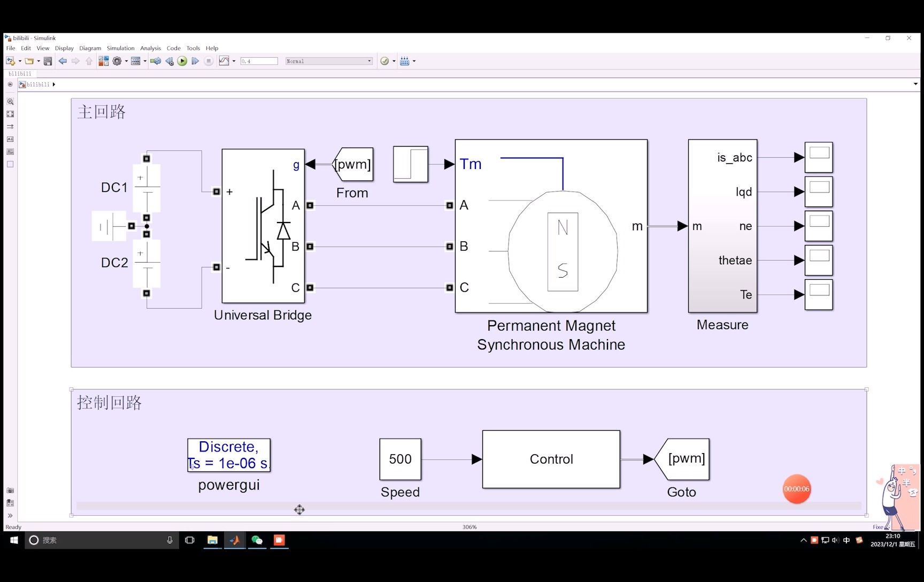This screenshot has height=582, width=924.
Task: Open the scope connected to is_abc
Action: click(819, 157)
